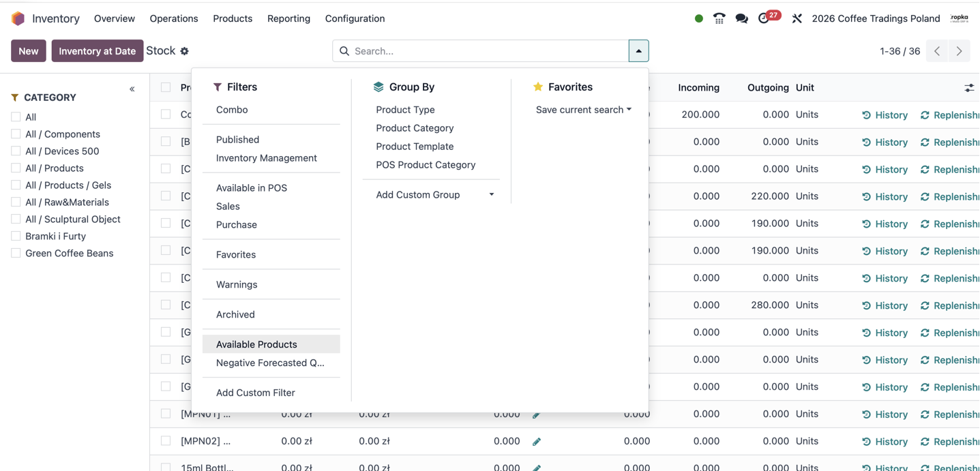
Task: Apply Available in POS filter
Action: [x=271, y=188]
